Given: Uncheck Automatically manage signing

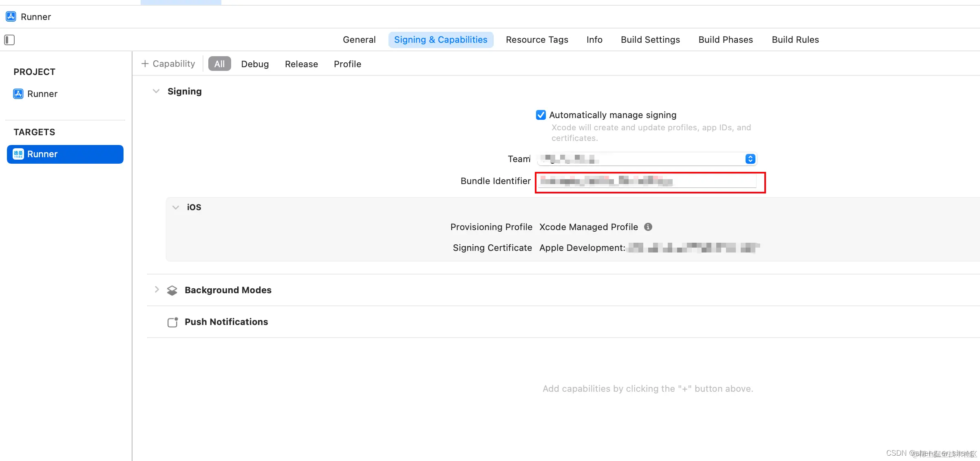Looking at the screenshot, I should click(541, 115).
